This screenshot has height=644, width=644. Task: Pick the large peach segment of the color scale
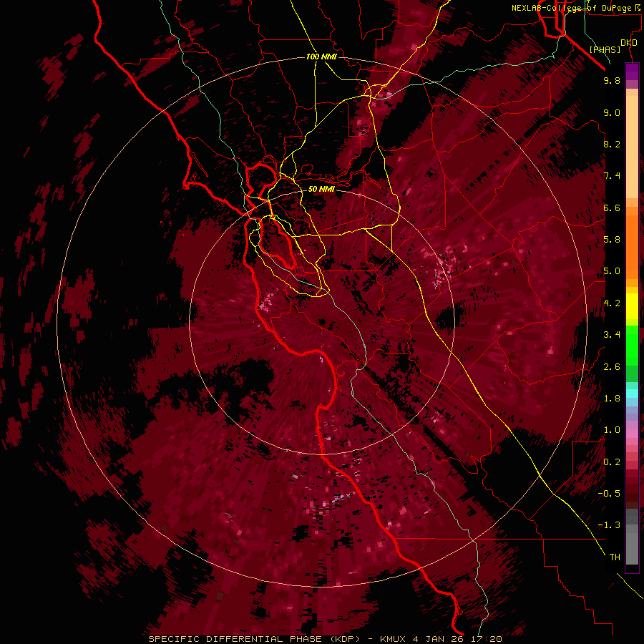(632, 147)
